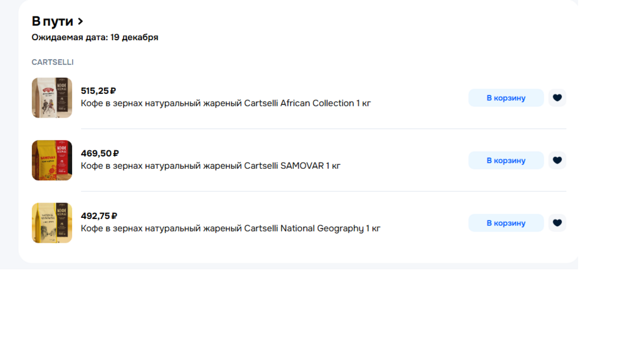Add Cartselli SAMOVAR coffee to cart

[506, 161]
